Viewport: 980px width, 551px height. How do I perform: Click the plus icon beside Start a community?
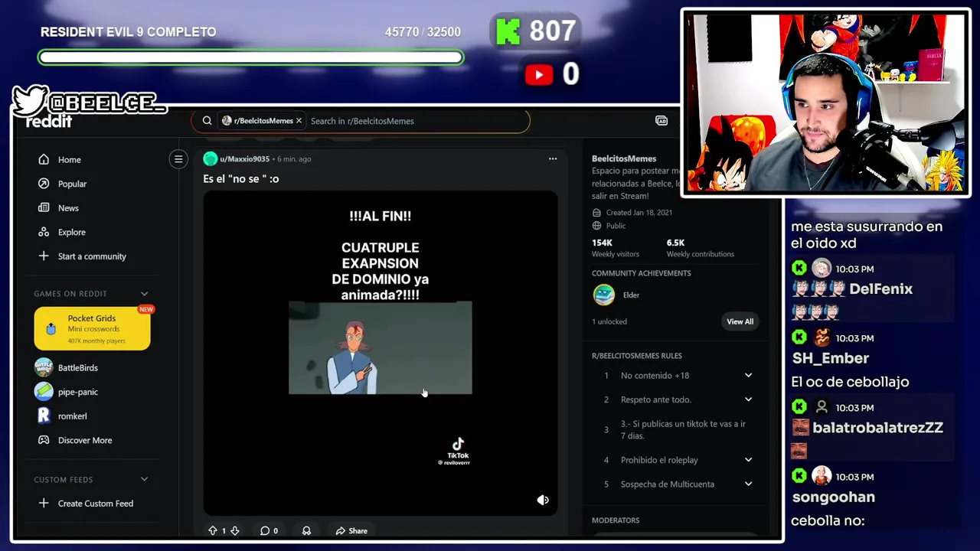click(44, 256)
